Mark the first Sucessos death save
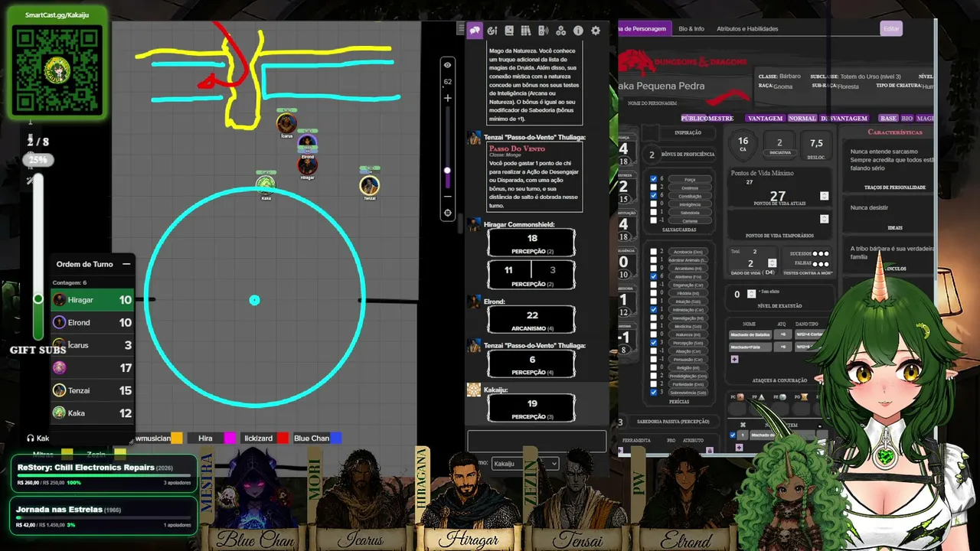Screen dimensions: 980x551 click(815, 253)
